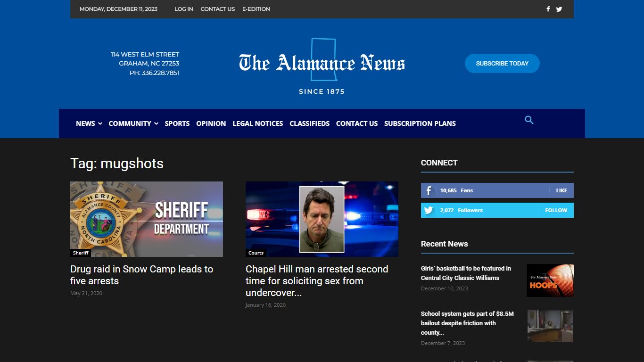This screenshot has width=644, height=362.
Task: Read Chapel Hill man arrested headline
Action: [317, 281]
